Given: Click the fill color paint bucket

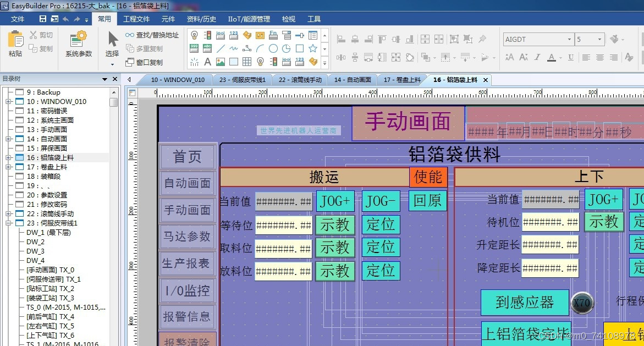Looking at the screenshot, I should [x=615, y=40].
